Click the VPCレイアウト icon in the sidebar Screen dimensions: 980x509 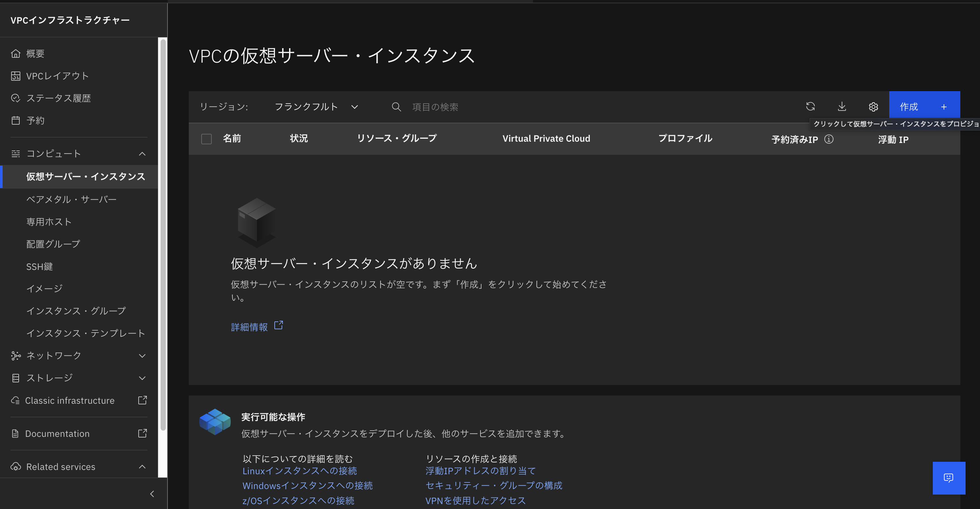[16, 76]
